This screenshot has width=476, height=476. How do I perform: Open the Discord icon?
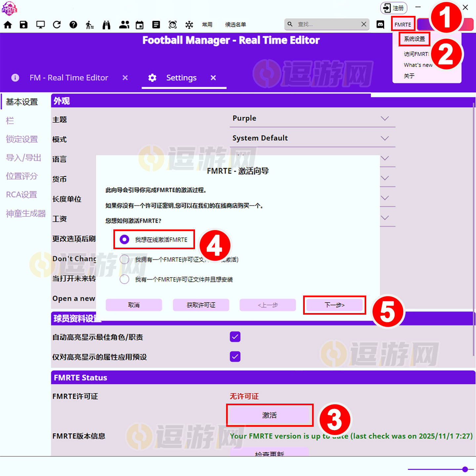pyautogui.click(x=380, y=24)
